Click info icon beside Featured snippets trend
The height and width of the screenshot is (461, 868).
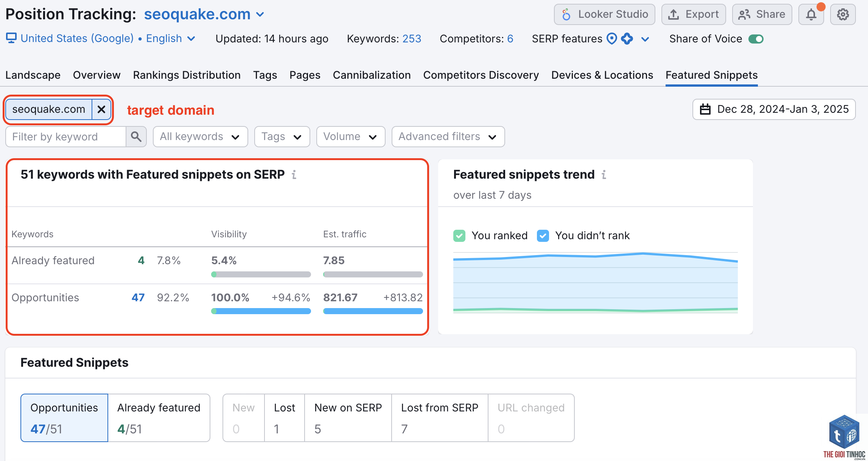[x=604, y=174]
